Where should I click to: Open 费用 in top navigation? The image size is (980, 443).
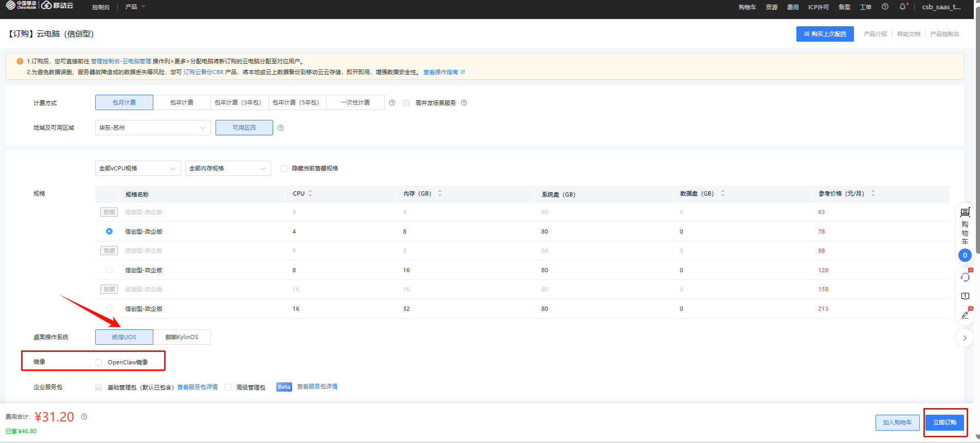tap(793, 7)
